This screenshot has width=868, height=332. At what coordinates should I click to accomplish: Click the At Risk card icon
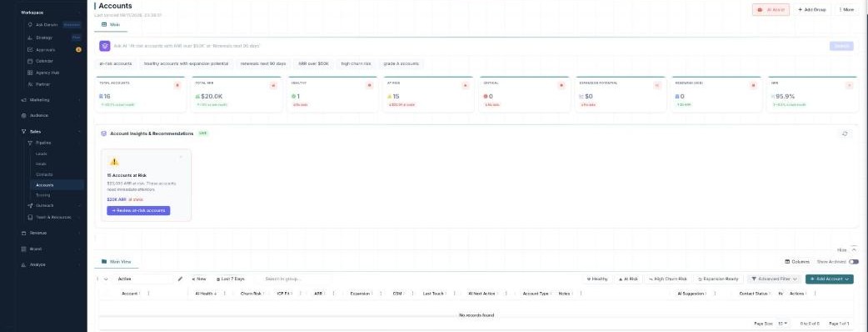click(x=465, y=85)
